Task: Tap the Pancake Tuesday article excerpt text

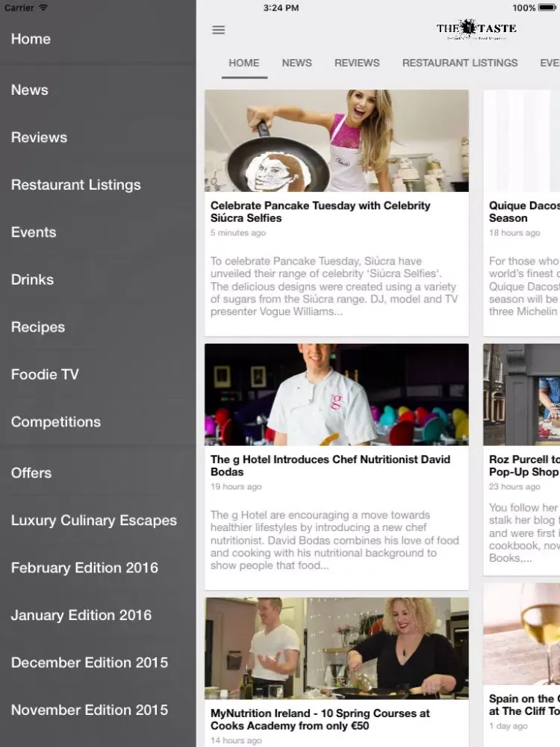Action: click(335, 286)
